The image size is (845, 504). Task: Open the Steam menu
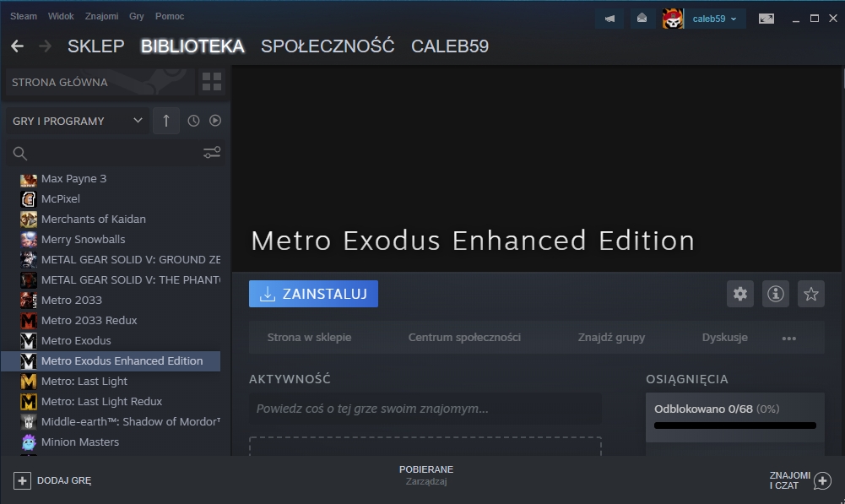23,16
